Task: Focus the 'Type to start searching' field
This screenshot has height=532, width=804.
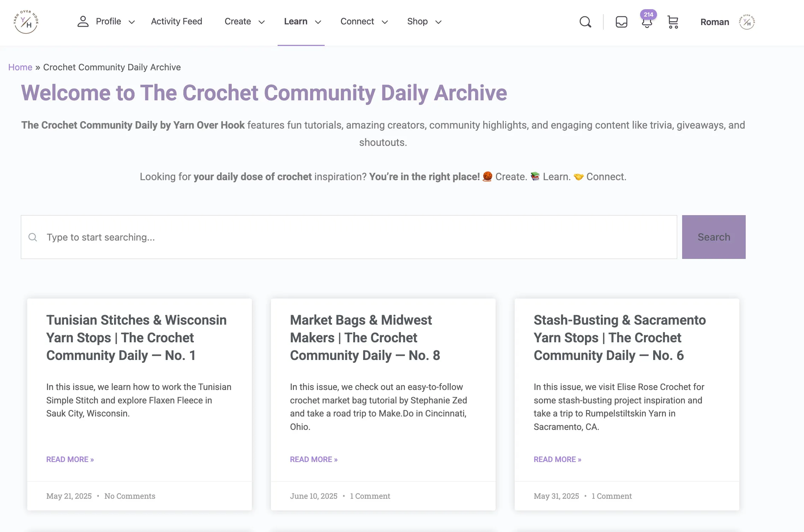Action: (x=349, y=237)
